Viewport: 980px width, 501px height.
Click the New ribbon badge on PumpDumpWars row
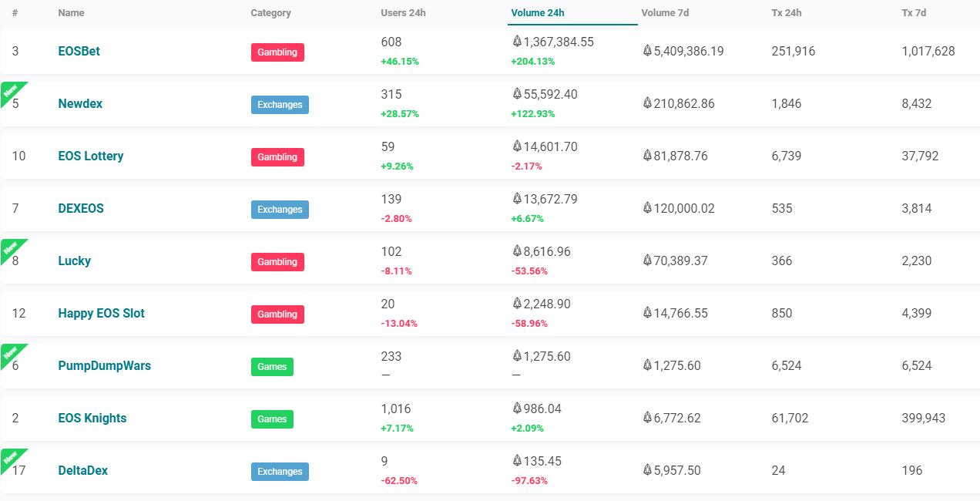pyautogui.click(x=11, y=353)
